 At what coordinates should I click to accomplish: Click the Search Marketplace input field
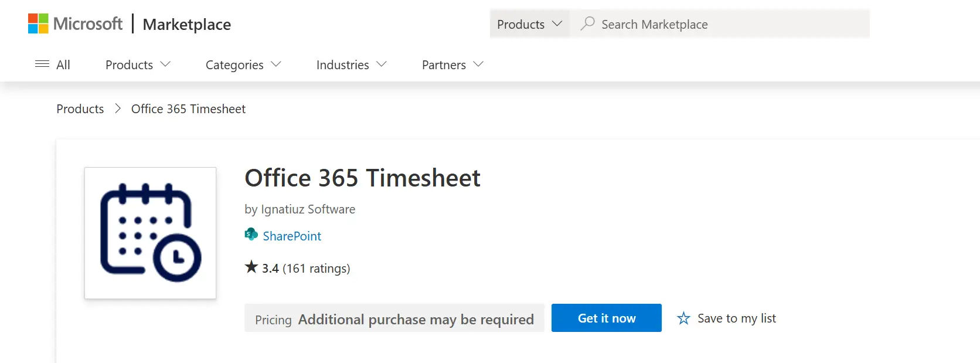[x=720, y=24]
